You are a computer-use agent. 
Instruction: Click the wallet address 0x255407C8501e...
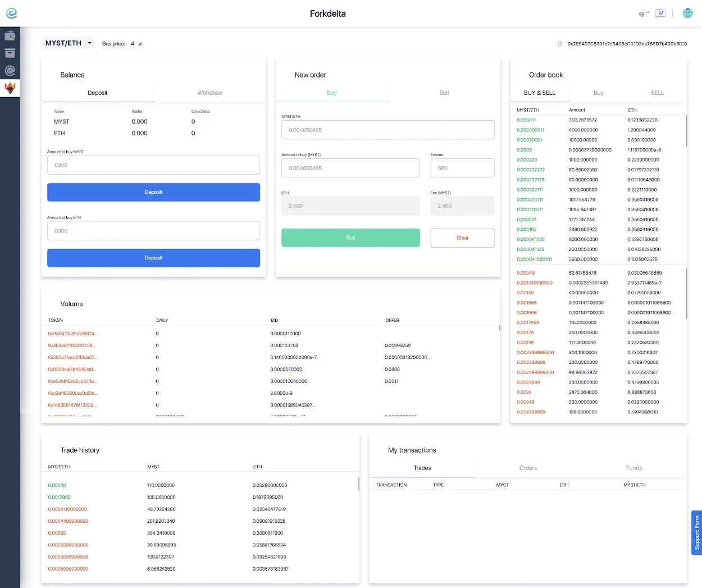pos(627,44)
